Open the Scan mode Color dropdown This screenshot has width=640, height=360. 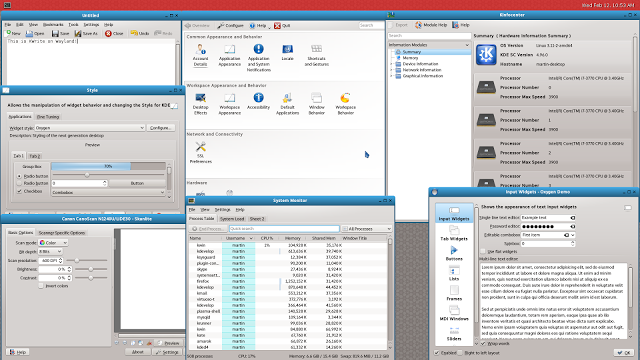click(53, 242)
